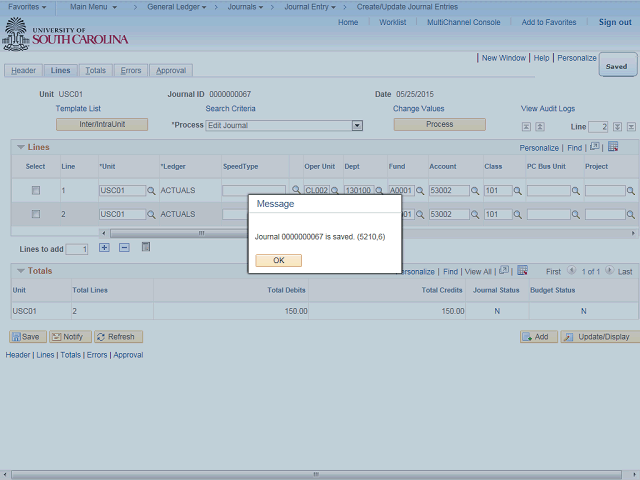Open the Favorites menu
Viewport: 640px width, 480px height.
(27, 7)
